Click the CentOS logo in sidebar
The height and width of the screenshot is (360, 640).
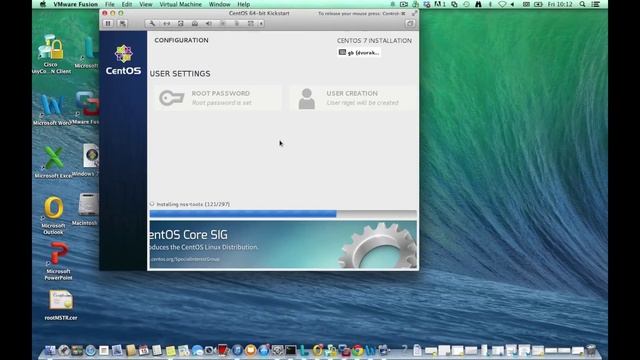click(123, 60)
